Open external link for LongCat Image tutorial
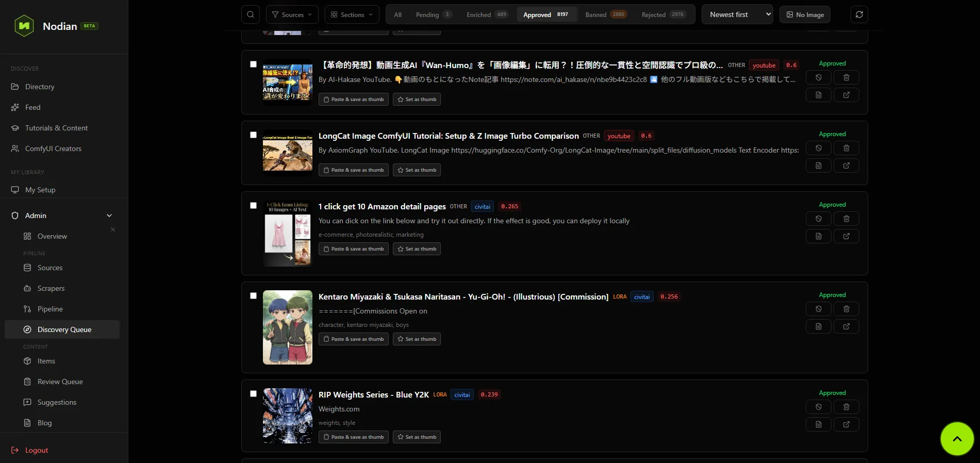Screen dimensions: 980x463 (846, 166)
